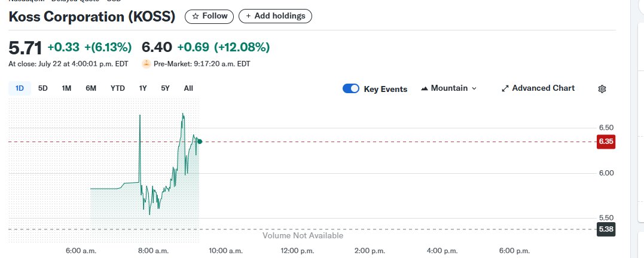Click the 8:00 a.m. axis label
Viewport: 644px width, 258px height.
click(154, 251)
